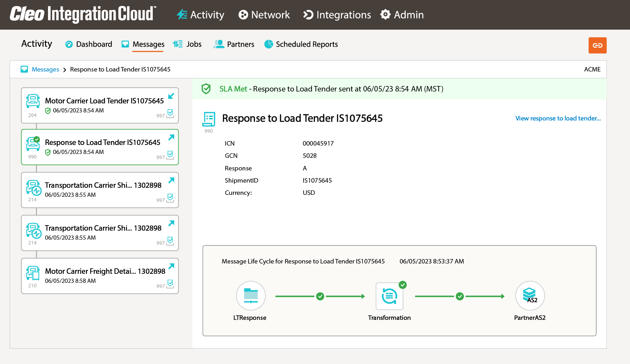The image size is (630, 364).
Task: Click the breadcrumb chevron after Messages
Action: pyautogui.click(x=65, y=70)
